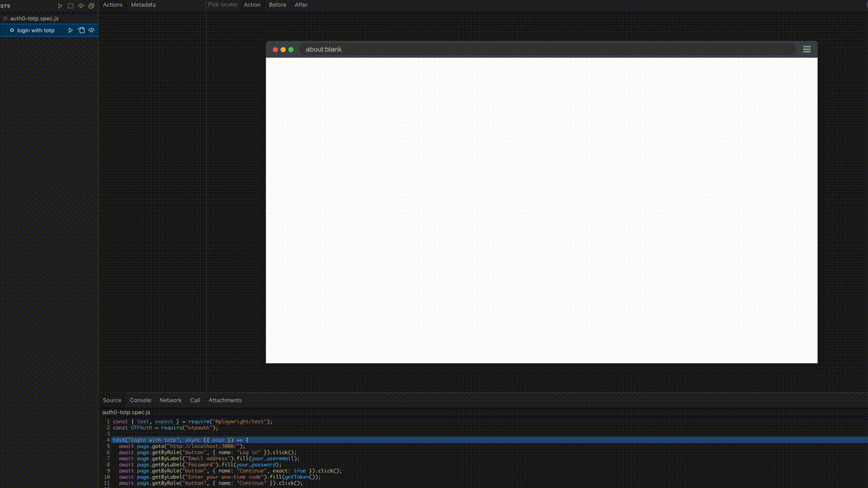
Task: Toggle watch mode for all tests
Action: 81,5
